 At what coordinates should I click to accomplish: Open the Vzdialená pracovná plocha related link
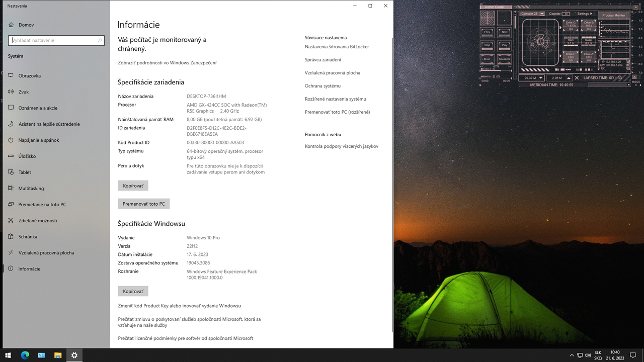point(333,73)
